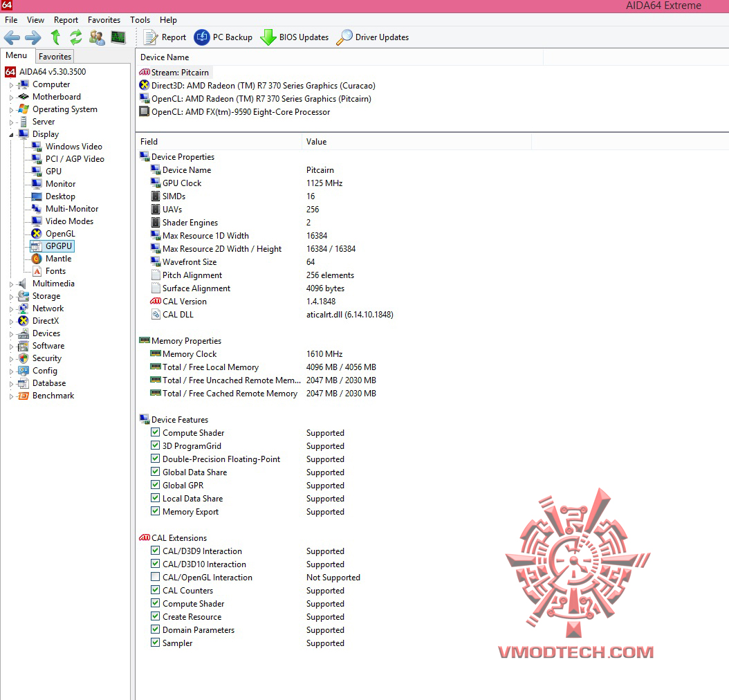This screenshot has height=700, width=729.
Task: Refresh using the green circular arrows icon
Action: coord(76,37)
